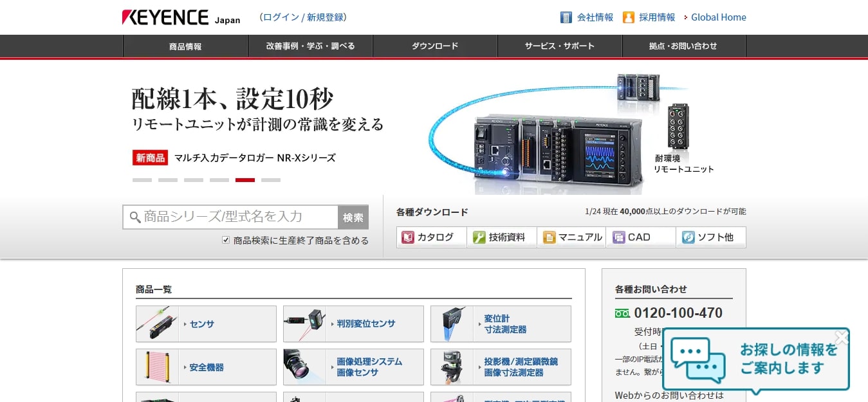Click the person icon beside 採用情報
The width and height of the screenshot is (868, 402).
click(629, 17)
